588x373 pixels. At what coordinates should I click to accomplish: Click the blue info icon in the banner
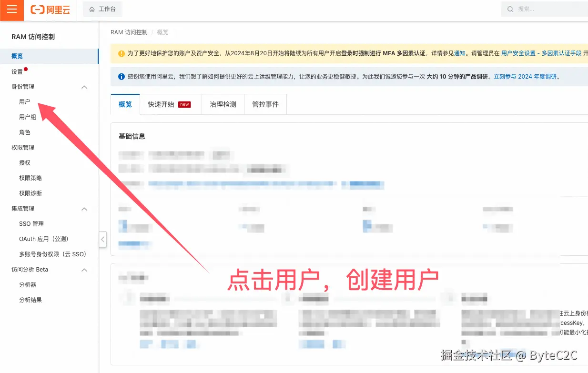(x=122, y=76)
